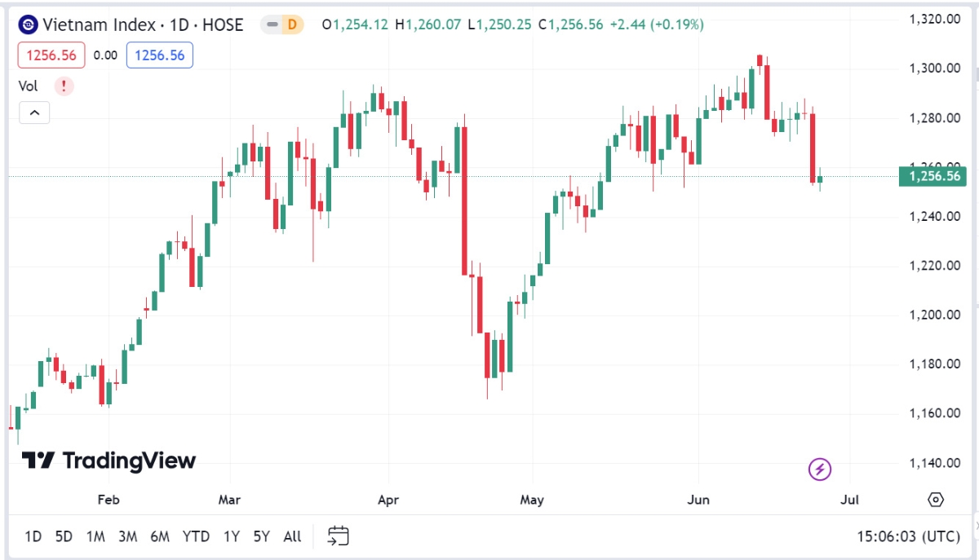Select the 1D time range
The width and height of the screenshot is (979, 560).
[x=33, y=536]
